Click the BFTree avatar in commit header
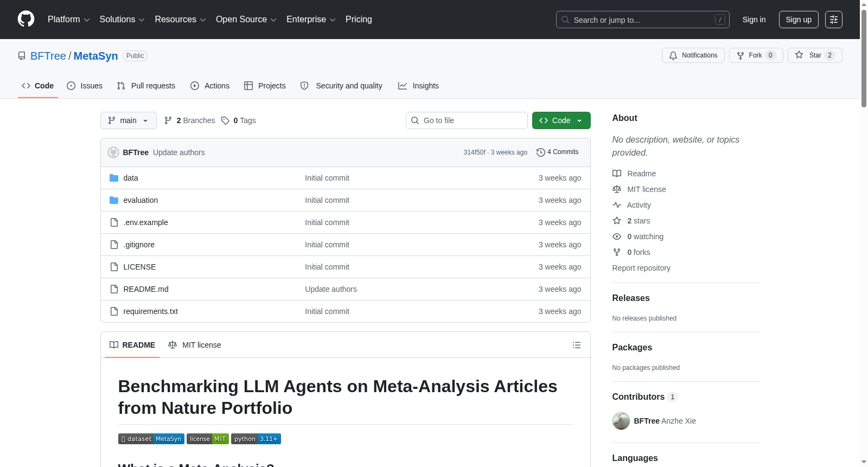This screenshot has width=868, height=467. (113, 152)
